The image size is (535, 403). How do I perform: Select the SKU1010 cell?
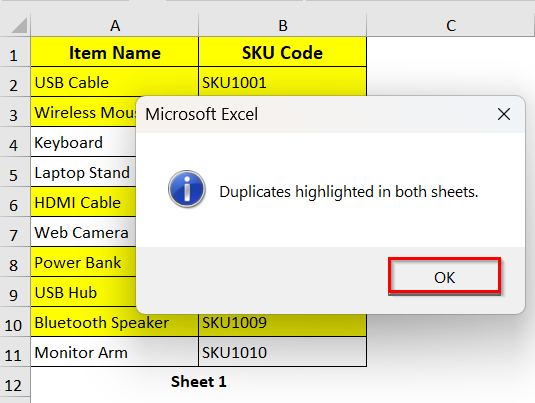(283, 352)
